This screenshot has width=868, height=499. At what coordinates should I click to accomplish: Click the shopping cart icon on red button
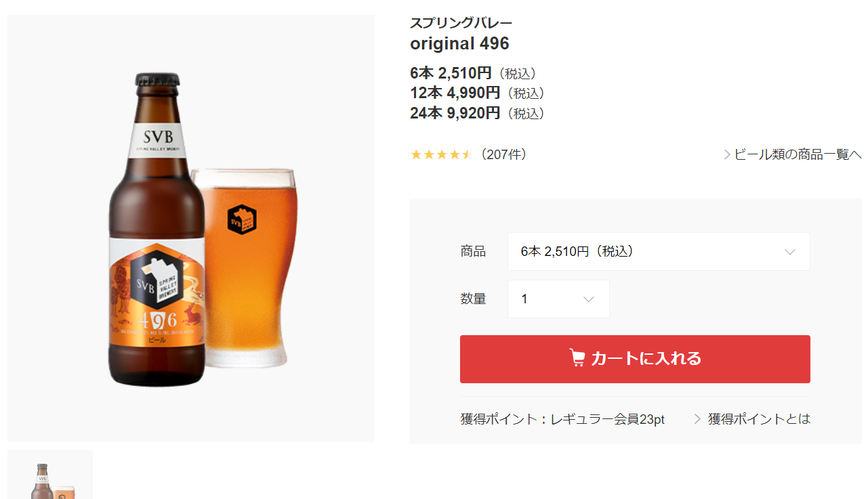[x=577, y=358]
